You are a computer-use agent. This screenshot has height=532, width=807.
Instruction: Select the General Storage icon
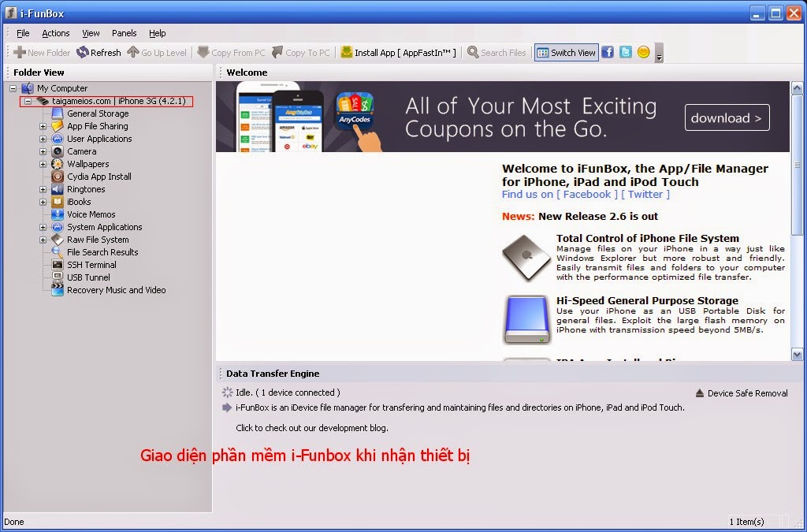[58, 113]
